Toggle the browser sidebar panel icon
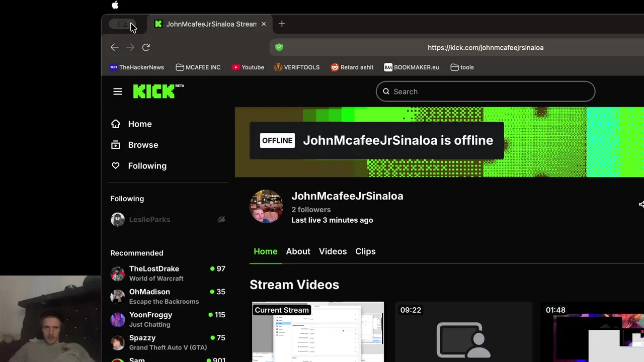The height and width of the screenshot is (362, 644). [x=123, y=24]
